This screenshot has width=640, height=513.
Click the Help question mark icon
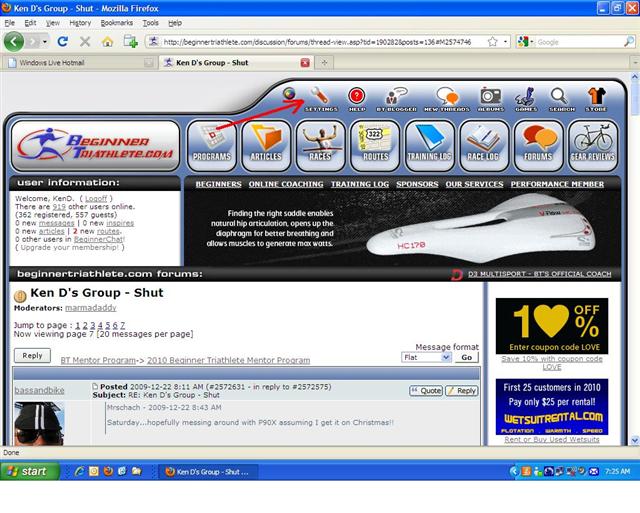356,99
